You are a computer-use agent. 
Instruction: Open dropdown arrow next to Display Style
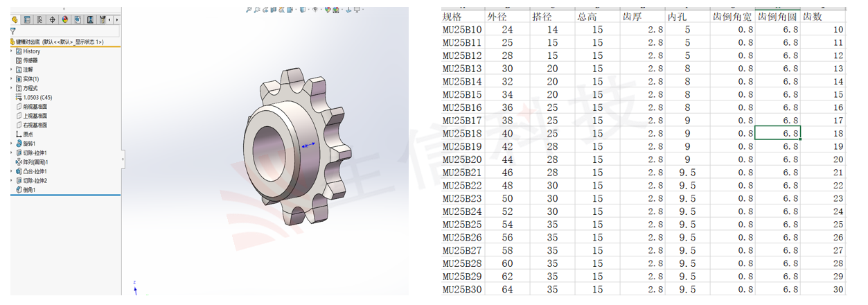[309, 10]
